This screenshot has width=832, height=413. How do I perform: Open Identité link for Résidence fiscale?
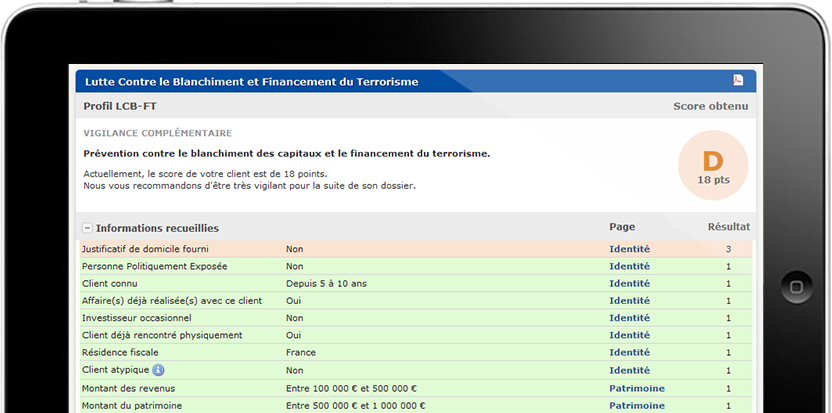pyautogui.click(x=629, y=352)
